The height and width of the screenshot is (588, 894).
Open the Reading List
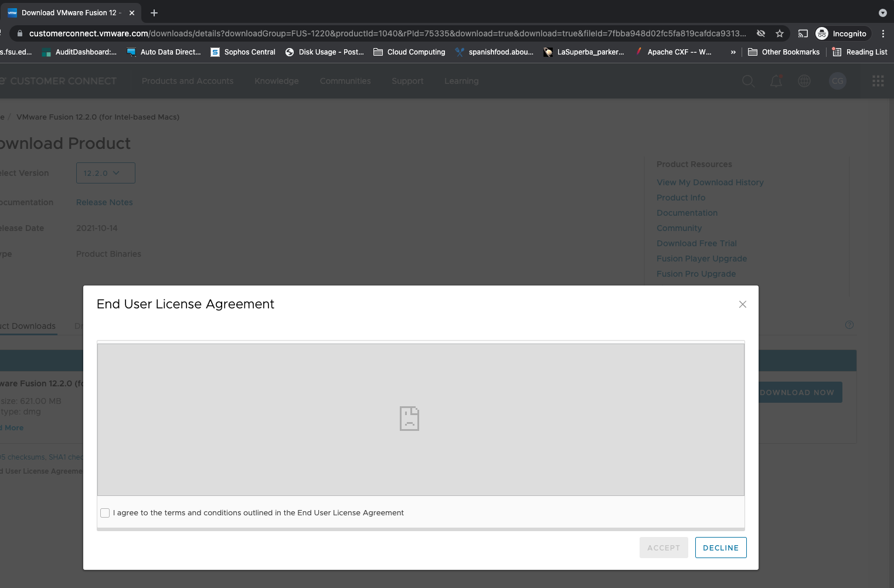point(860,52)
